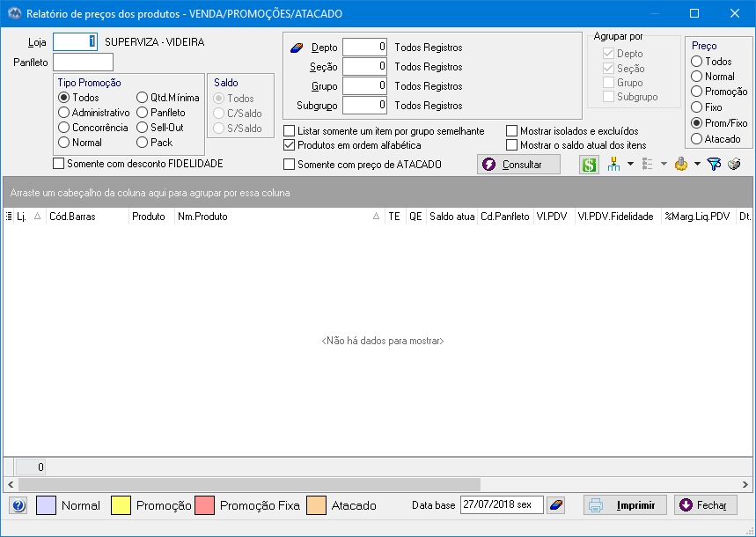Screen dimensions: 756x537
Task: Open dropdown arrow next to tree list icon
Action: 664,165
